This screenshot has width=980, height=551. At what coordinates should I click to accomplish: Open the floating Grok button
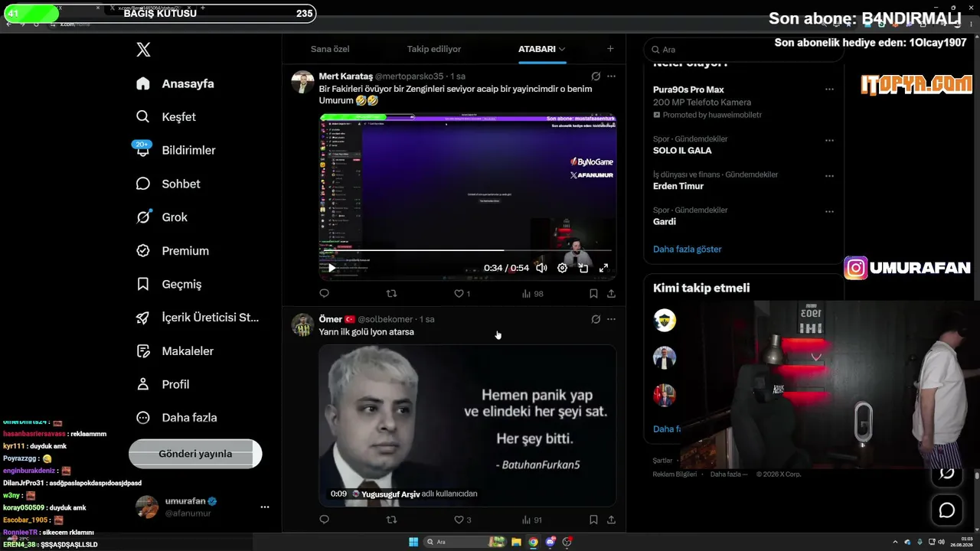coord(947,473)
